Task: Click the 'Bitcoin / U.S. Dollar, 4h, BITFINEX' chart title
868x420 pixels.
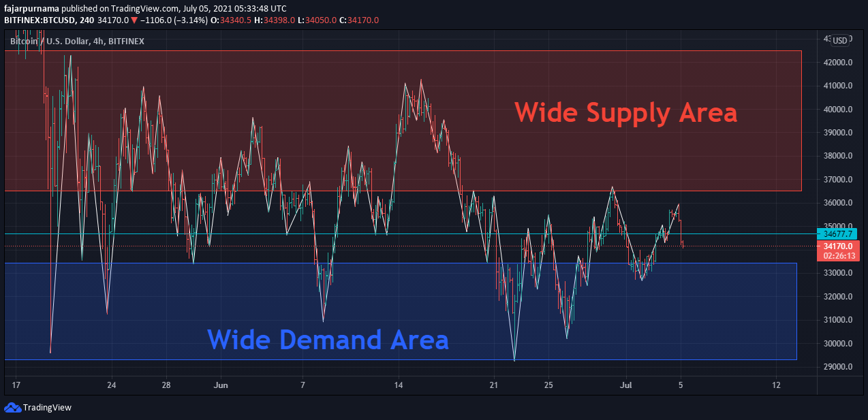Action: point(77,42)
